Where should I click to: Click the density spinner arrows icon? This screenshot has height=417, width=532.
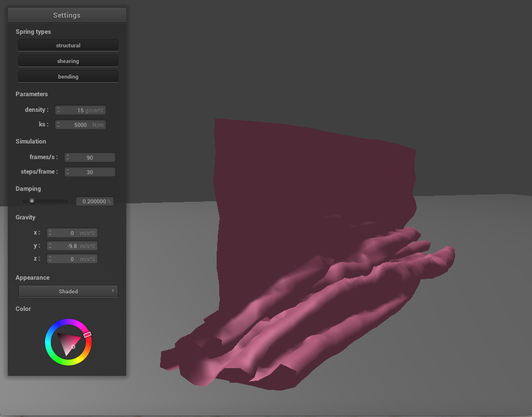pyautogui.click(x=59, y=110)
